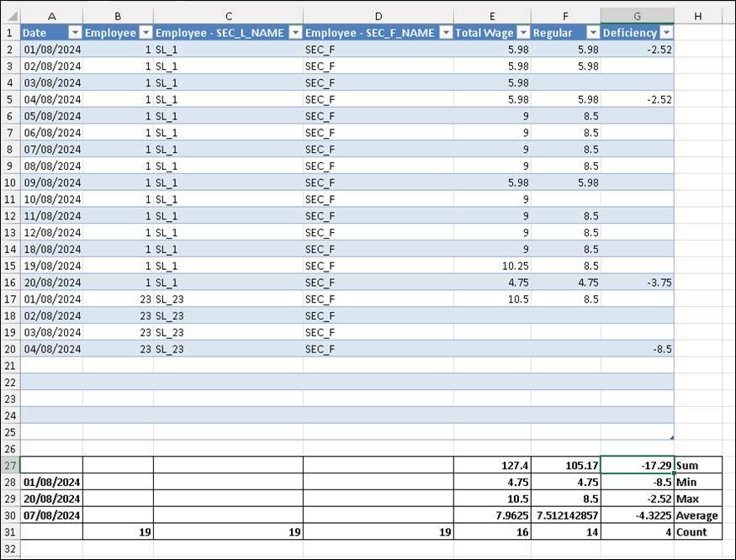Click date cell 20/08/2024 in row 29
This screenshot has height=560, width=736.
click(x=51, y=499)
